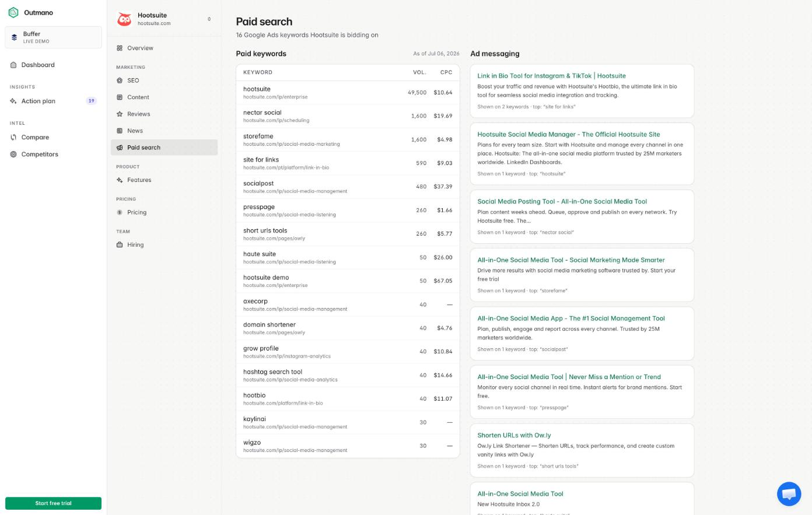Select the presspage keyword row
Viewport: 812px width, 515px height.
tap(348, 210)
